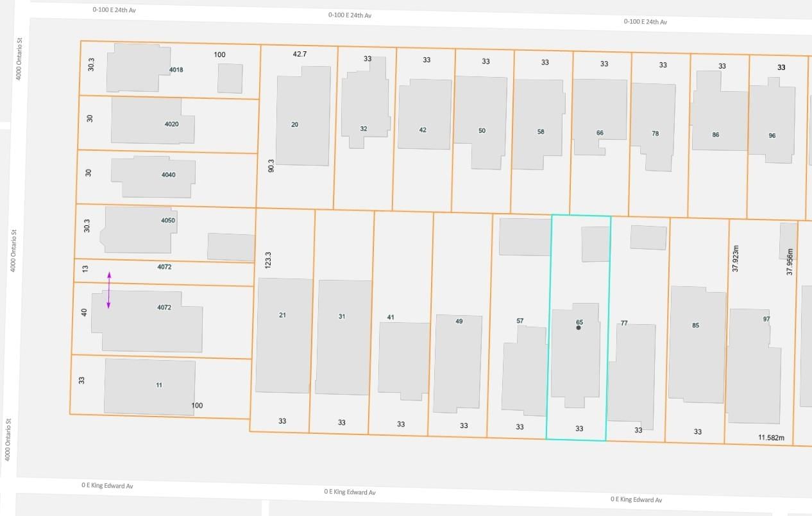Click the 90.3 lot depth dimension
The width and height of the screenshot is (812, 516).
[271, 166]
